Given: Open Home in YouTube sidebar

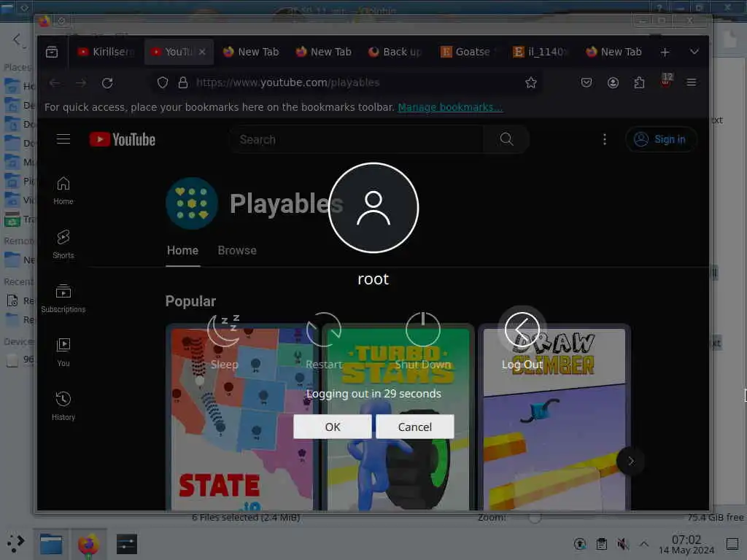Looking at the screenshot, I should coord(63,190).
